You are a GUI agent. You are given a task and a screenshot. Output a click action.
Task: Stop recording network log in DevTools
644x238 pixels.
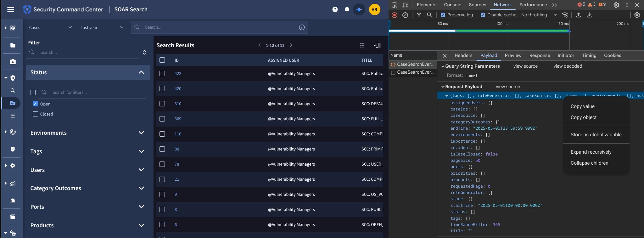coord(395,15)
